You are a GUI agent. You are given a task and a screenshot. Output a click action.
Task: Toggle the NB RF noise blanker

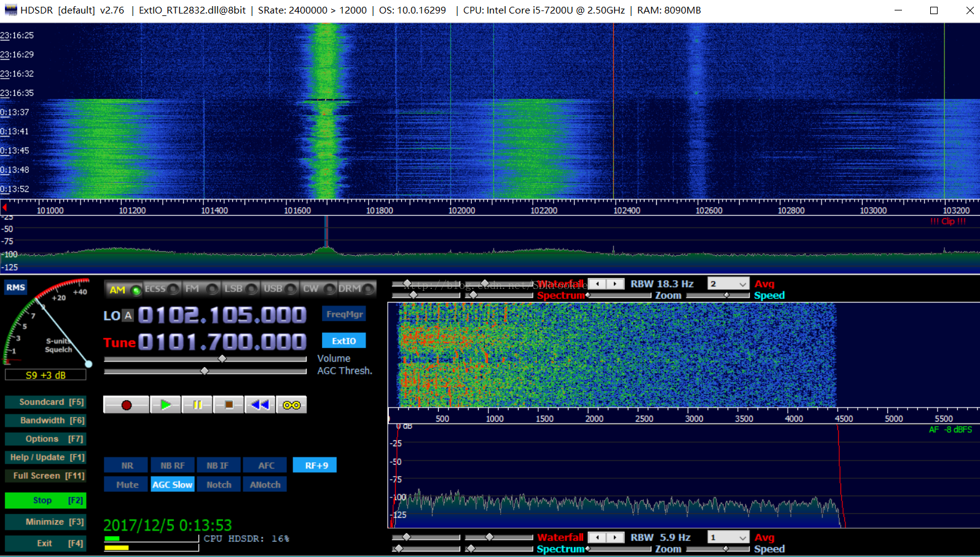(172, 465)
